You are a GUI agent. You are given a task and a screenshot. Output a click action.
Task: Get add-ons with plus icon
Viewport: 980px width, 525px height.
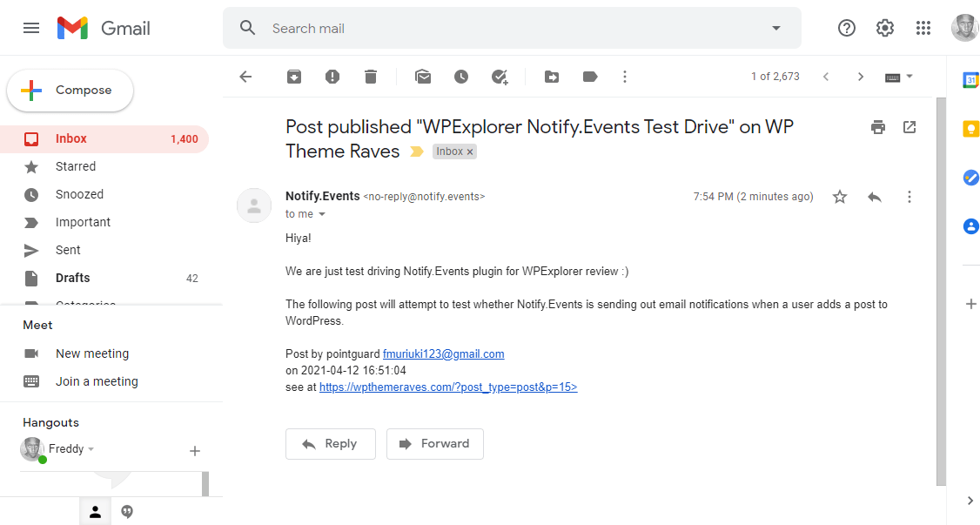[970, 305]
